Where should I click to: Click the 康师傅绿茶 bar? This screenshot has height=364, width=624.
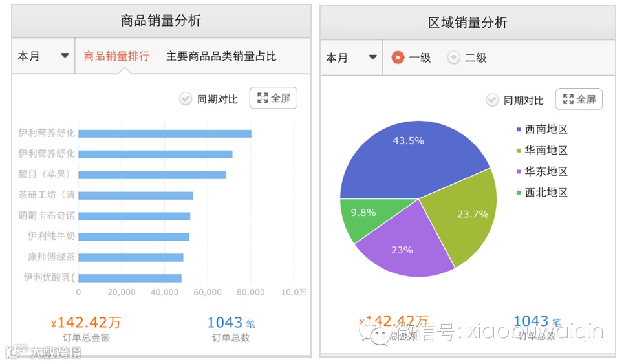coord(131,258)
